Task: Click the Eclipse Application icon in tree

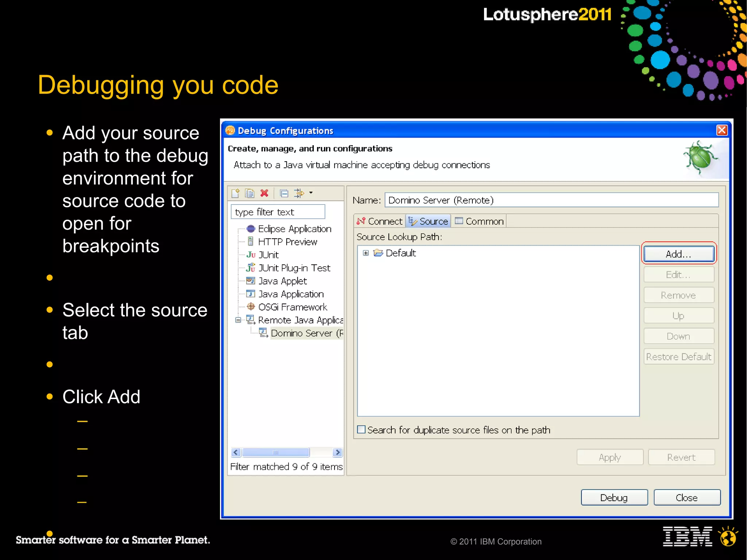Action: pyautogui.click(x=251, y=229)
